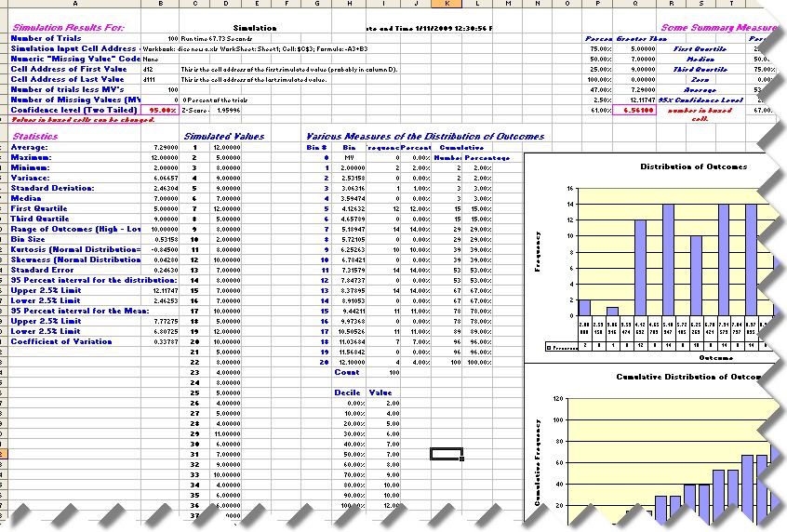Click the active empty cell with thick border
Viewport: 787px width, 532px height.
pos(447,454)
